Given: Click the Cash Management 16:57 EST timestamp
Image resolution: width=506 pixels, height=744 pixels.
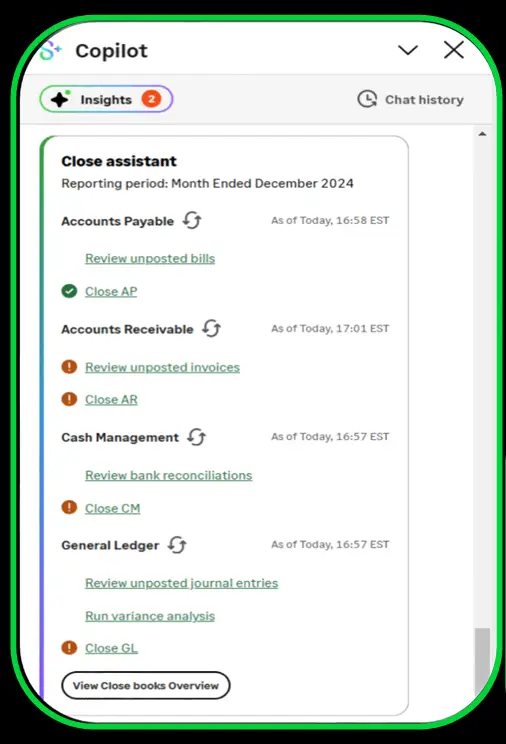Looking at the screenshot, I should pos(330,437).
